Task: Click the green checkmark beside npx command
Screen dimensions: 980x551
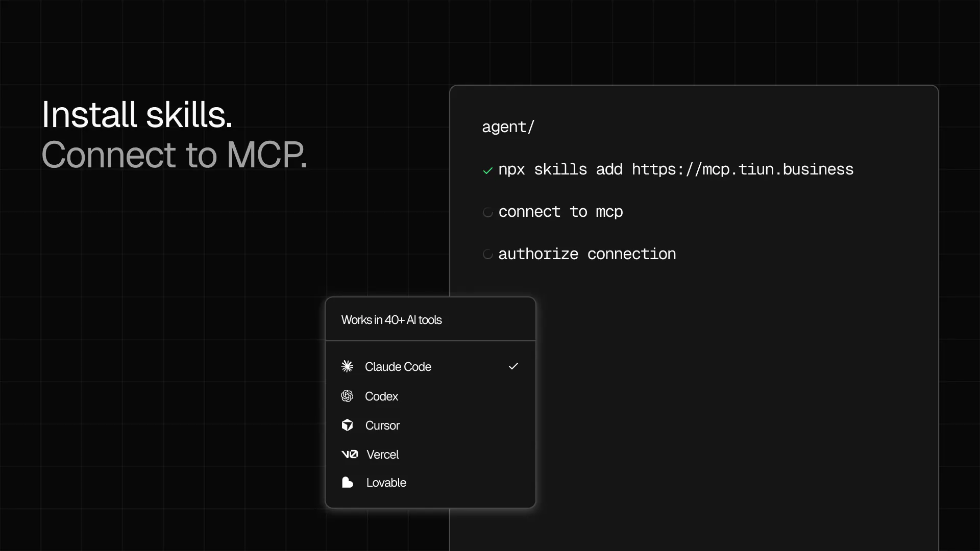Action: tap(488, 170)
